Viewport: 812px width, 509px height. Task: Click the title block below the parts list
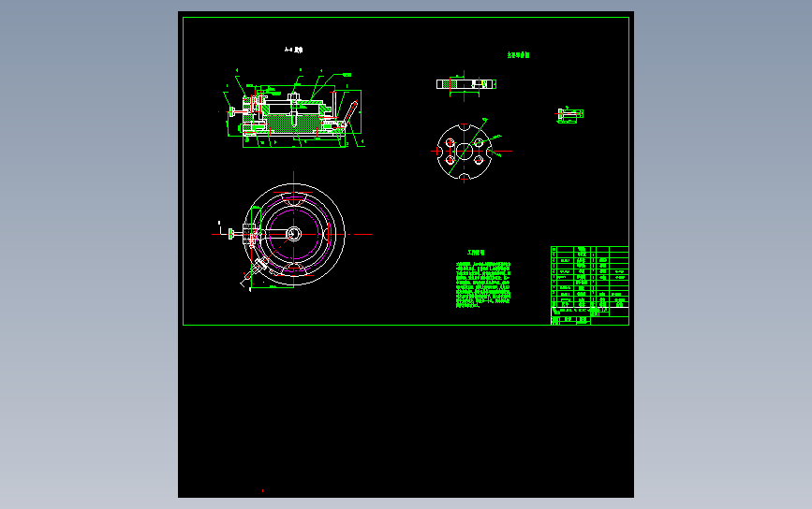click(590, 316)
